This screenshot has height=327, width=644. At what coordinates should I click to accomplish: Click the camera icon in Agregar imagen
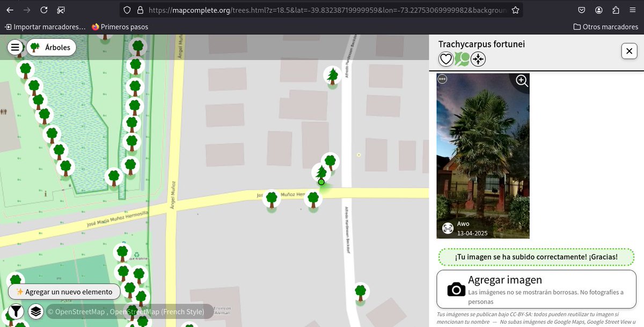[456, 289]
